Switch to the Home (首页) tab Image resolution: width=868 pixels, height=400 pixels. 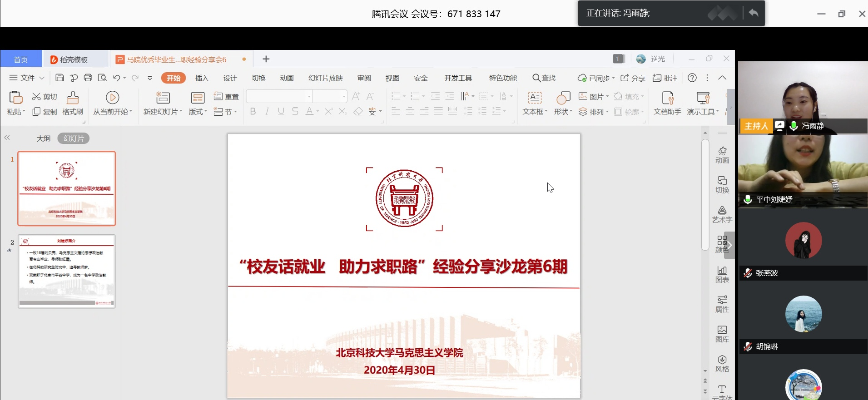21,59
